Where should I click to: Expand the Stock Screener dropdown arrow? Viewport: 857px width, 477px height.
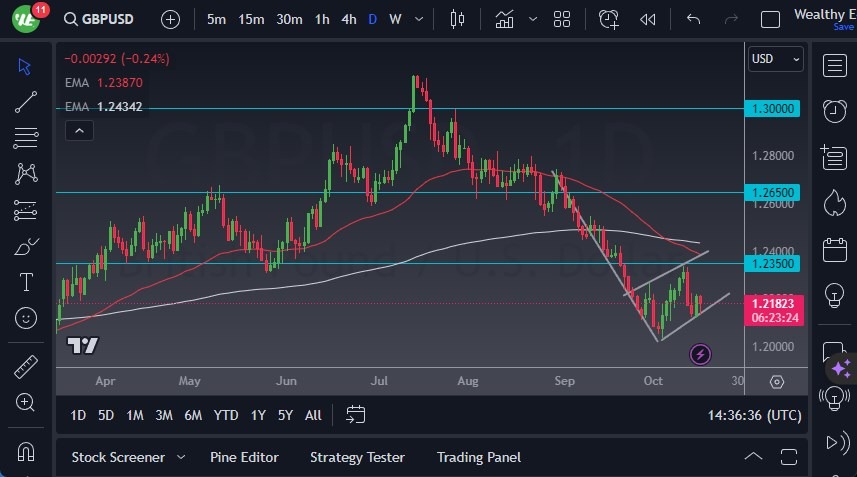pyautogui.click(x=181, y=457)
